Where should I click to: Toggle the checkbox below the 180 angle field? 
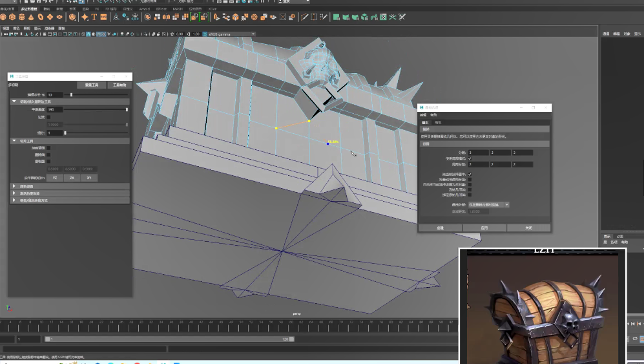pos(48,117)
